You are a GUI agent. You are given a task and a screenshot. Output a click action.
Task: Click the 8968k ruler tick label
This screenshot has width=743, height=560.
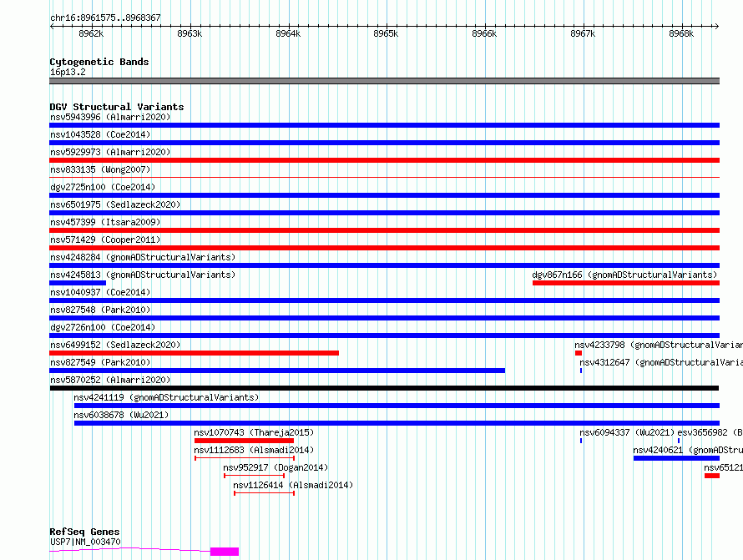681,33
